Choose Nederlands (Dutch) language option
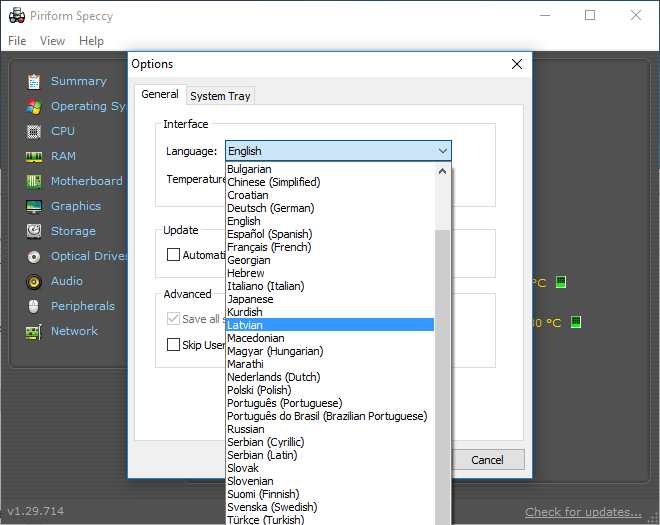Image resolution: width=660 pixels, height=525 pixels. pyautogui.click(x=330, y=377)
